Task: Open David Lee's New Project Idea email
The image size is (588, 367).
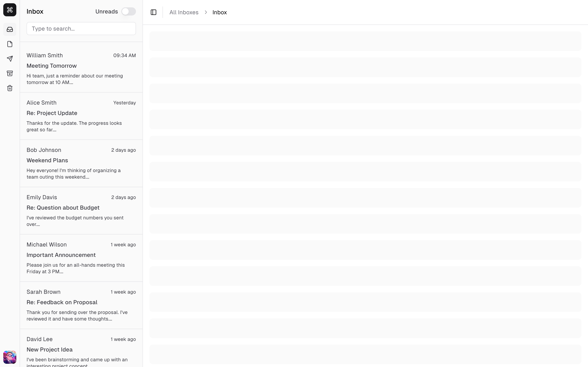Action: point(81,349)
